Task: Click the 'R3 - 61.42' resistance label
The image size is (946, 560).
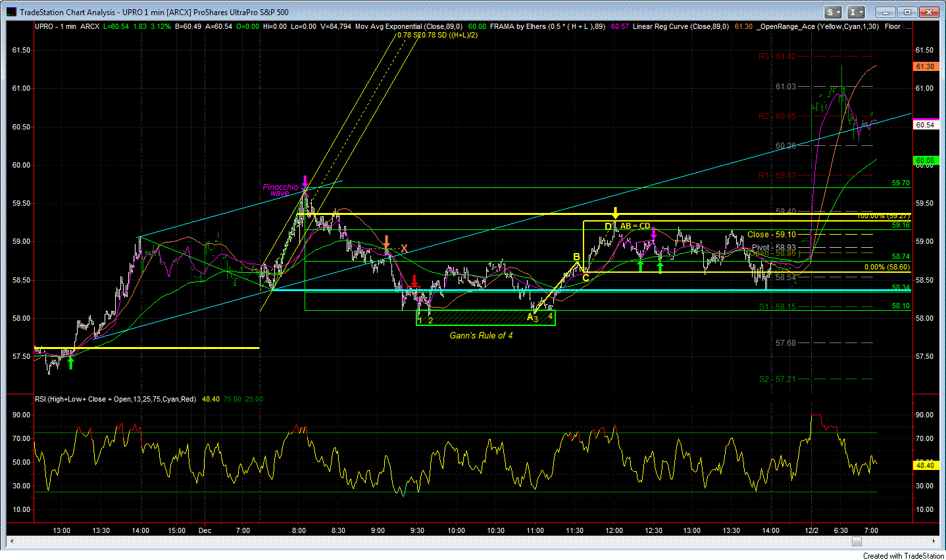Action: [x=777, y=57]
